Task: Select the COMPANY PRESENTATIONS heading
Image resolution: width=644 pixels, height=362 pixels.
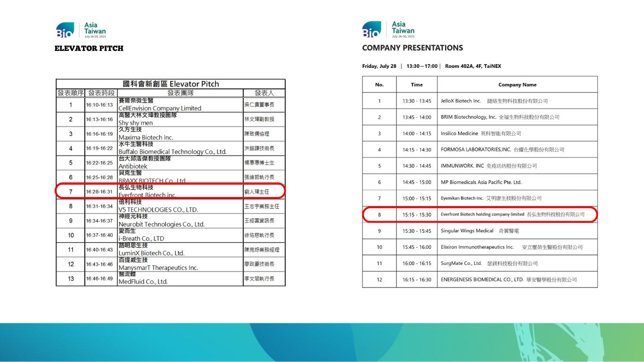Action: coord(413,48)
